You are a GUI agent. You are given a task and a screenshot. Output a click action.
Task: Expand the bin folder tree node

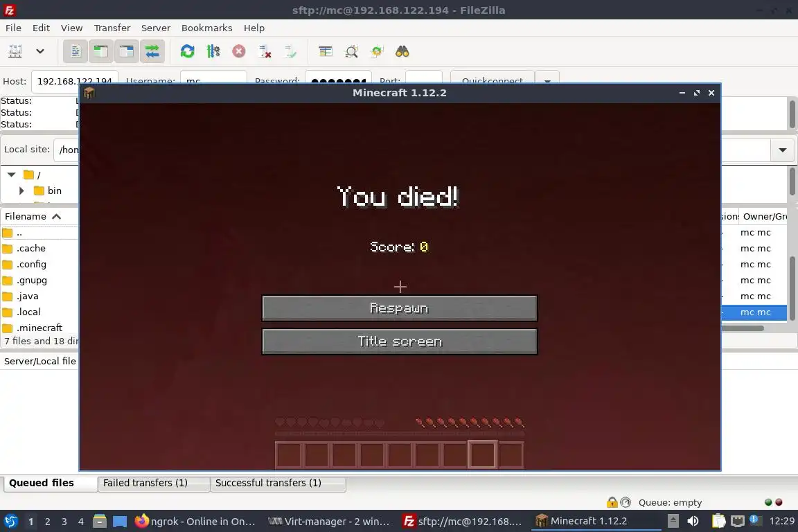coord(21,191)
